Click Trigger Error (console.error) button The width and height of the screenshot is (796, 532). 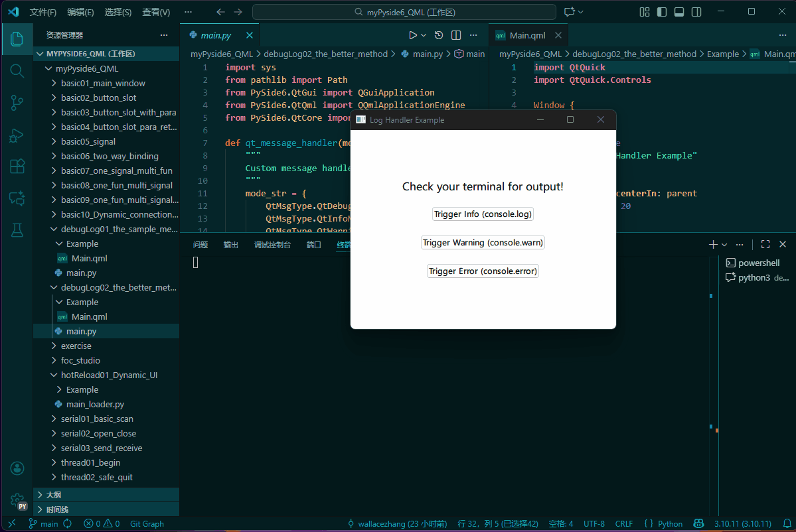tap(483, 271)
